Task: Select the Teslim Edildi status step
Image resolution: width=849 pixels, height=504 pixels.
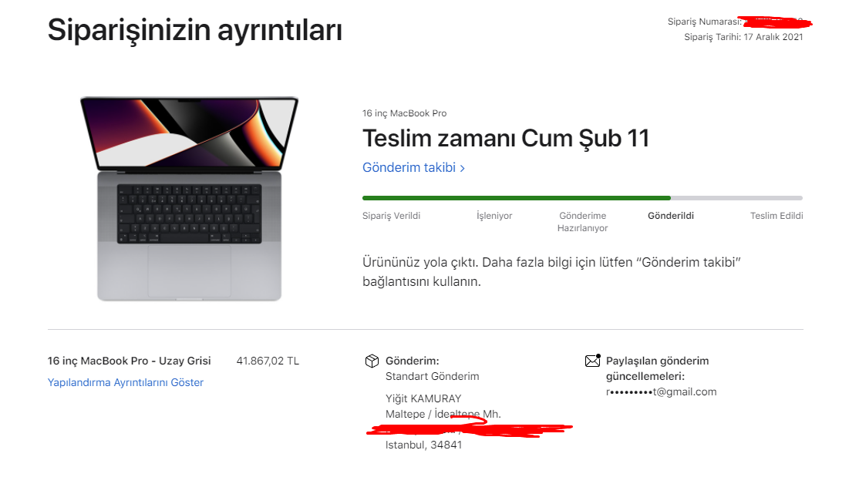Action: pos(777,216)
